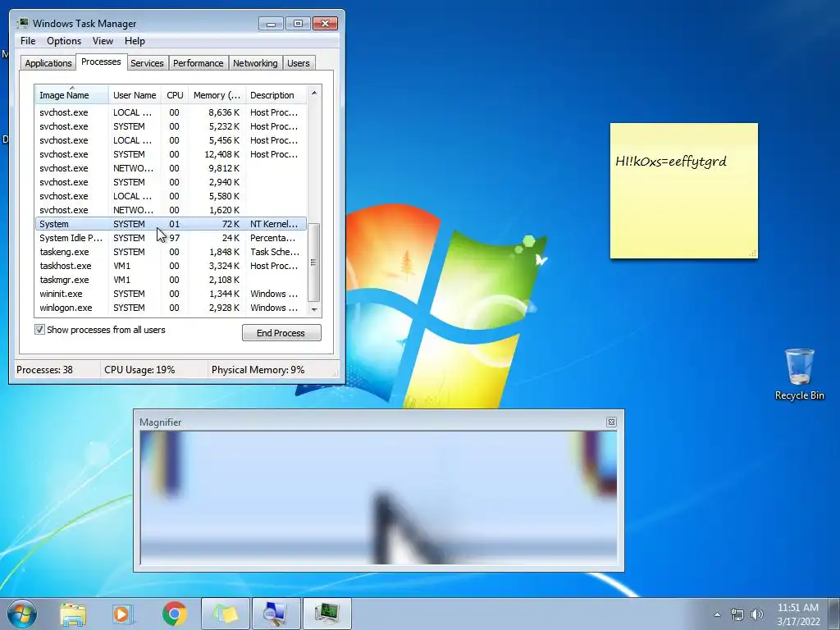
Task: Open Google Chrome from the taskbar
Action: coord(174,614)
